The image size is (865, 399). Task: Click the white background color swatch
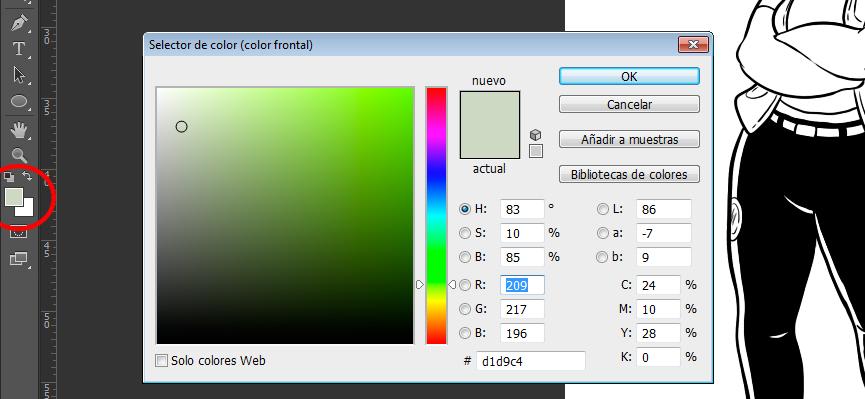26,209
